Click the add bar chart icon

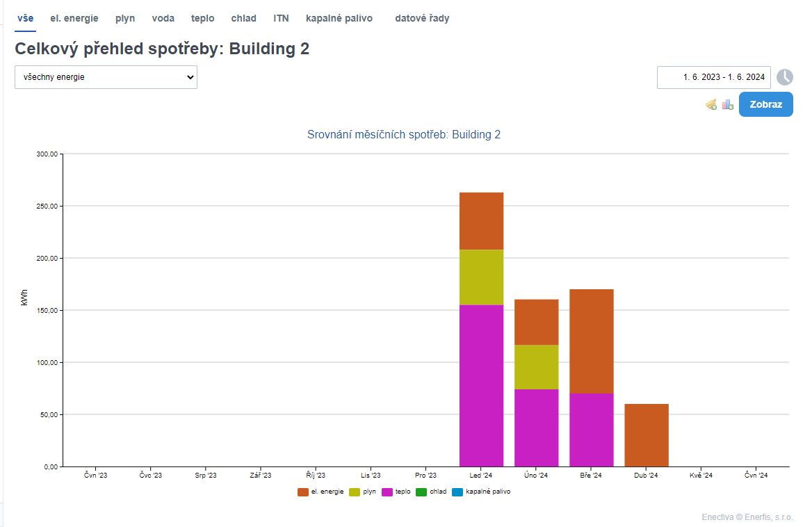pyautogui.click(x=728, y=104)
